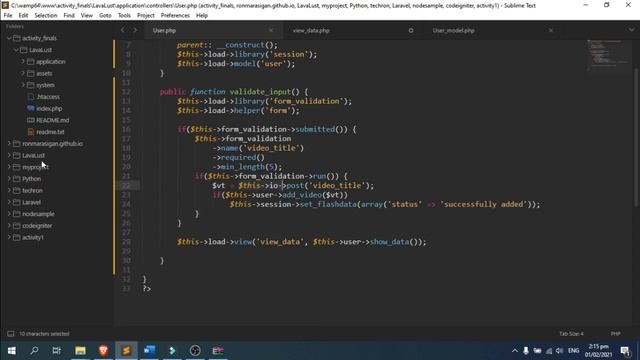Switch to the view_data.php tab
This screenshot has height=360, width=640.
311,31
